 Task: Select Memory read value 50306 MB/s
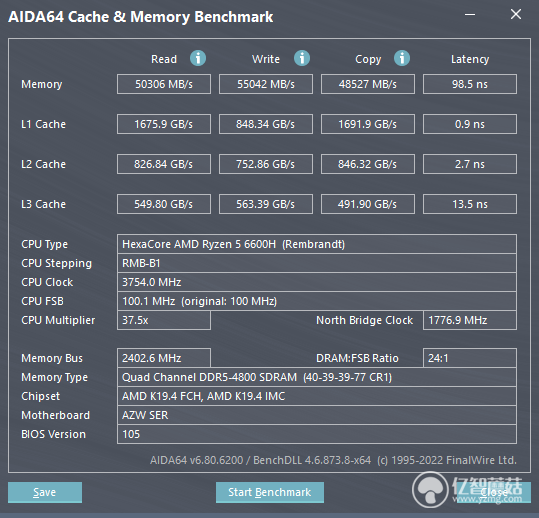[x=164, y=84]
